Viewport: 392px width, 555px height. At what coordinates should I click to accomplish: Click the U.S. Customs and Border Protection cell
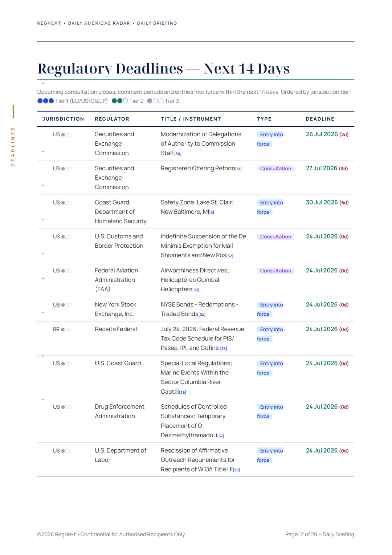coord(119,241)
